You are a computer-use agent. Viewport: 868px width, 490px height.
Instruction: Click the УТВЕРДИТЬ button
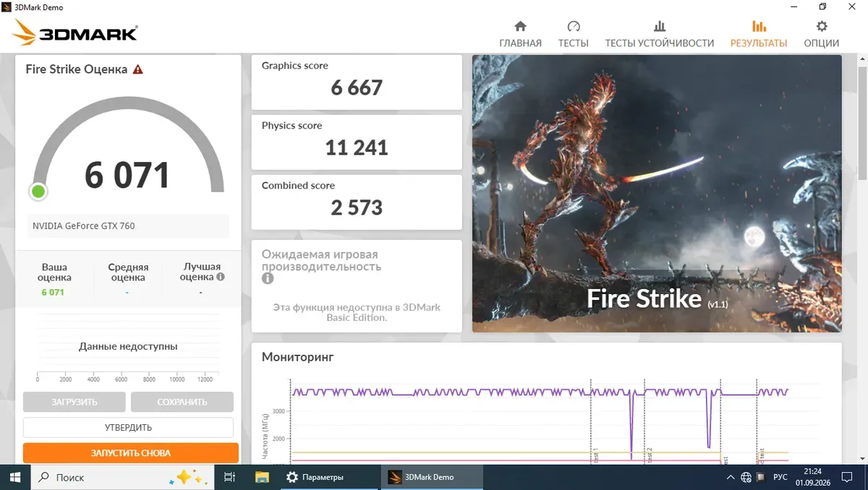tap(128, 427)
